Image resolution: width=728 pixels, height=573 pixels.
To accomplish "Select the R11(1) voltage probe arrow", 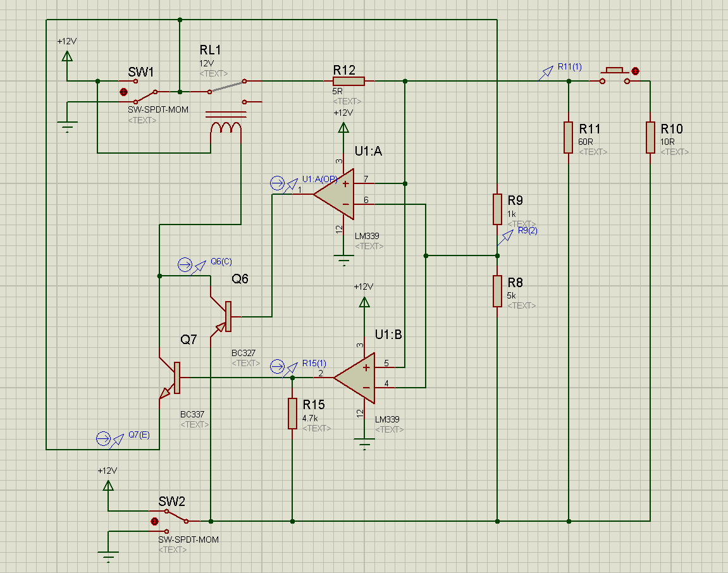I will tap(545, 74).
